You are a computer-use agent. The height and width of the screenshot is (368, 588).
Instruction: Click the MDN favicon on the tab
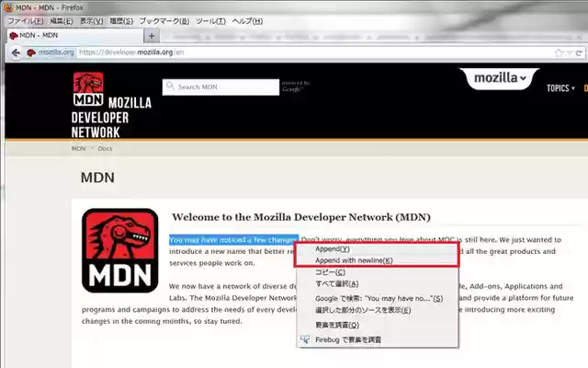(14, 36)
